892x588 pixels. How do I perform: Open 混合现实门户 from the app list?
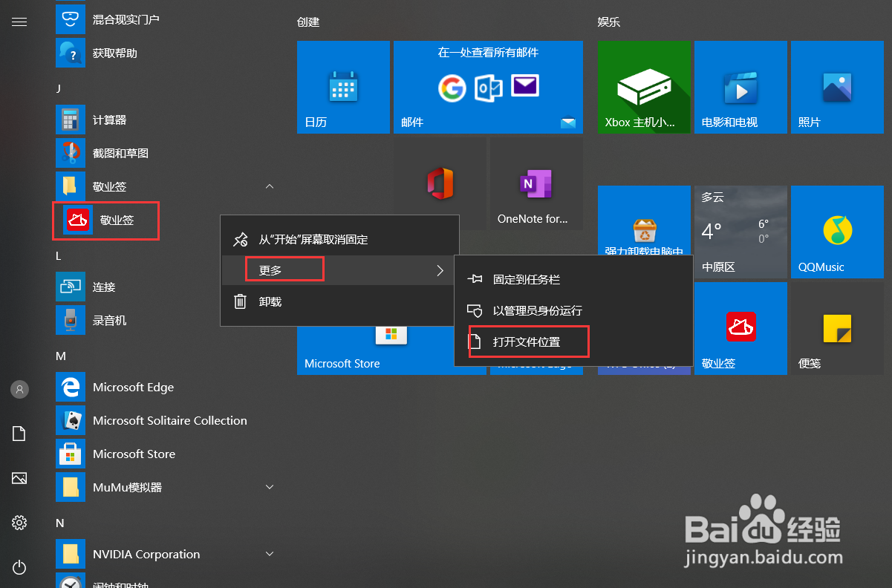pyautogui.click(x=166, y=19)
